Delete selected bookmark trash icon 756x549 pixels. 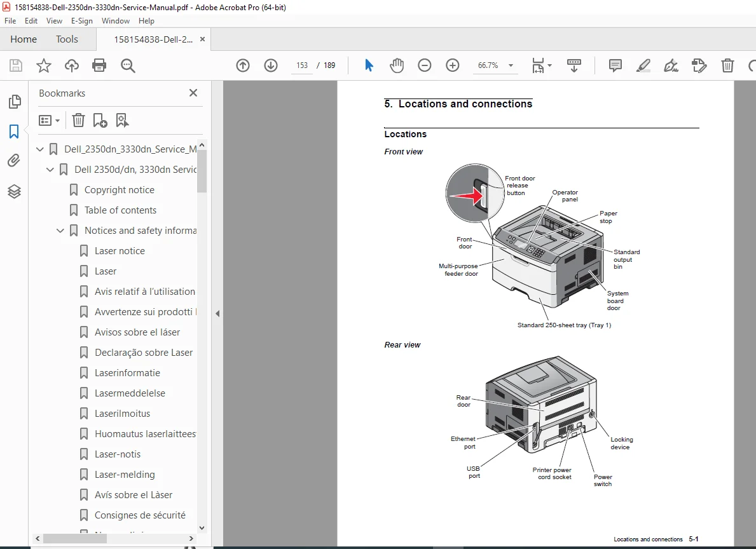click(78, 120)
